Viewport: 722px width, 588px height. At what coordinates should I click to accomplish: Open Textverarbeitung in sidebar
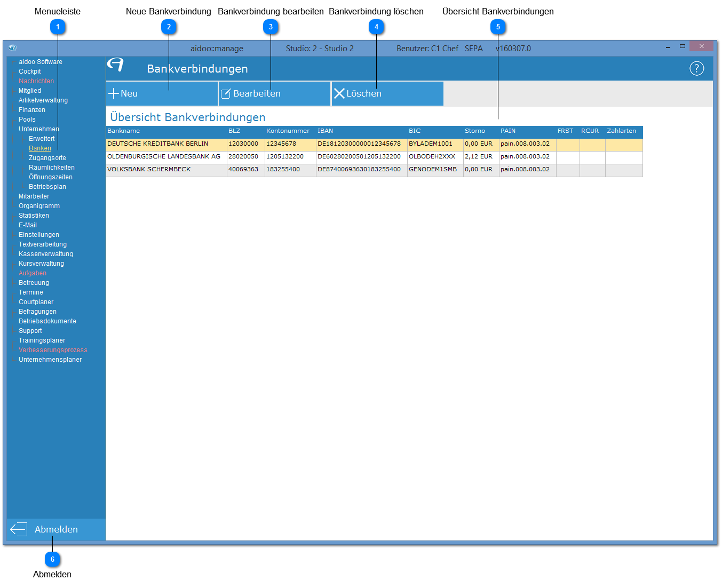coord(43,244)
